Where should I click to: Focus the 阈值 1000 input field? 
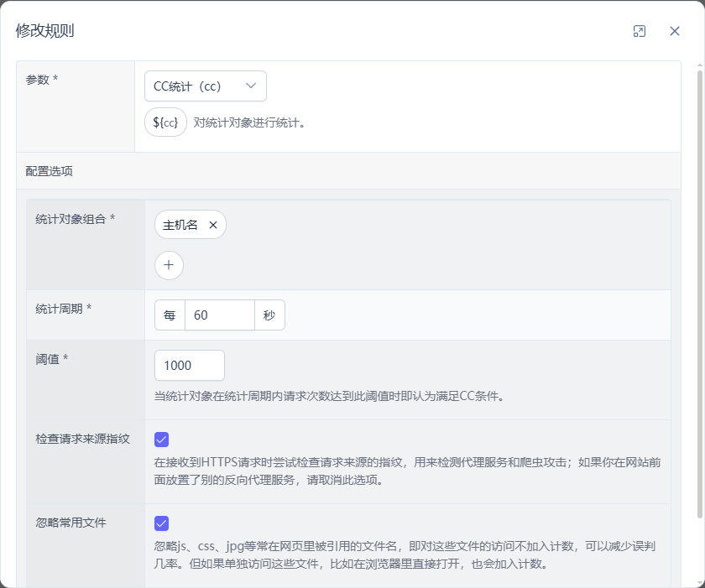click(190, 365)
